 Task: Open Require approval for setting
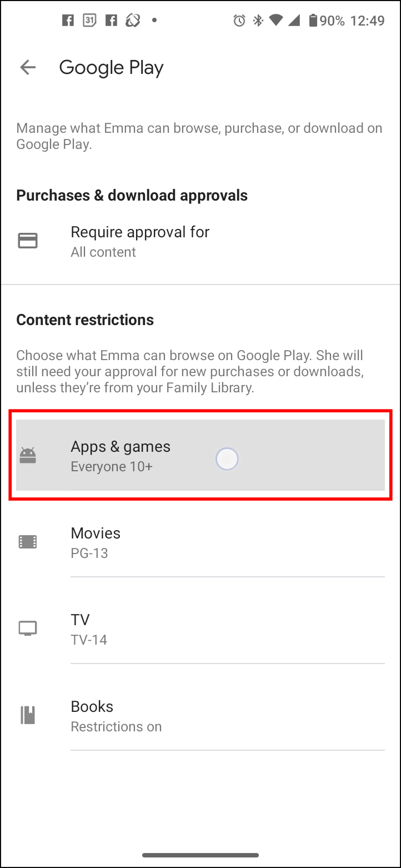click(200, 241)
